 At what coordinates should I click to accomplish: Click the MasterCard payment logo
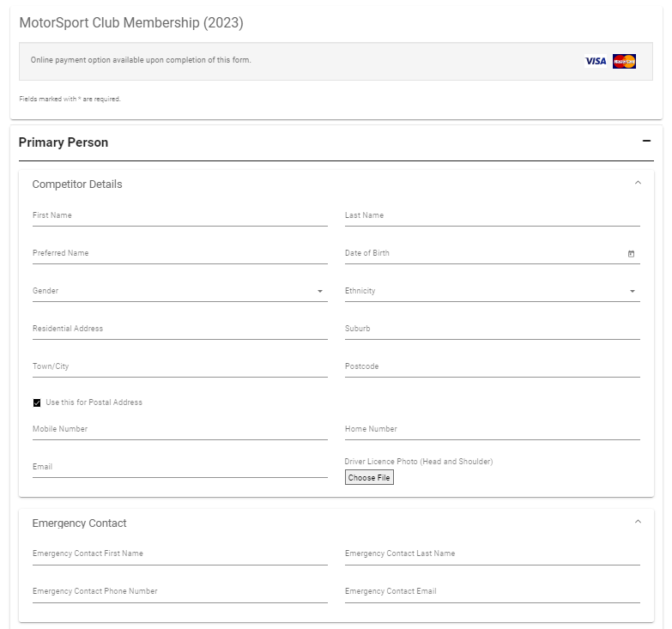click(624, 61)
